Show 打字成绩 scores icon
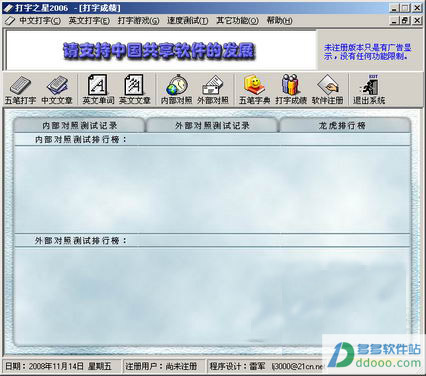 point(291,89)
